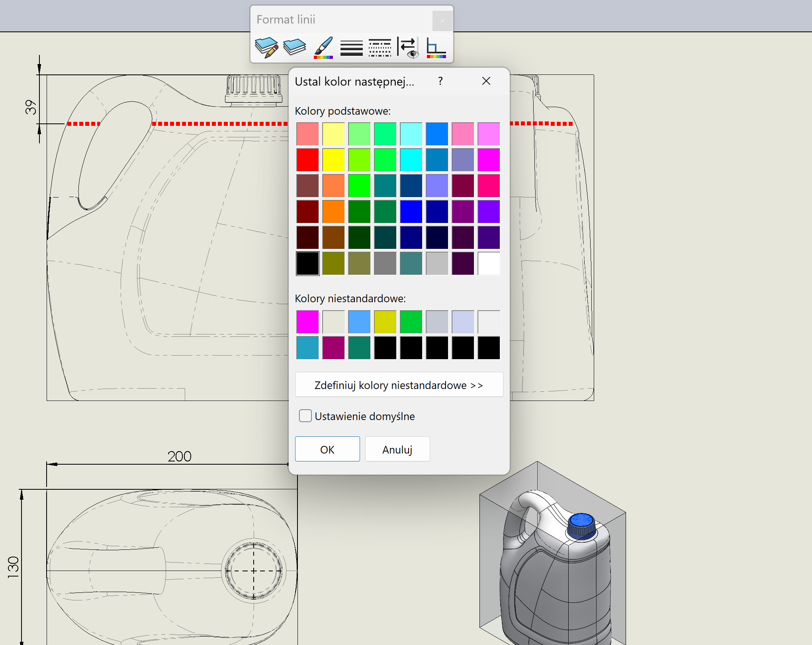This screenshot has width=812, height=645.
Task: Click the Change Layer stacked-sheets icon
Action: [x=294, y=47]
